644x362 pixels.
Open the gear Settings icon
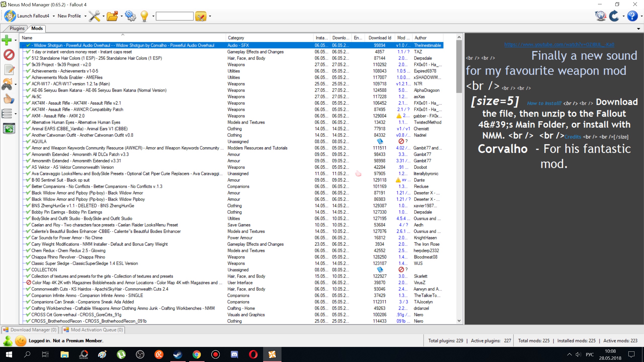coord(130,16)
